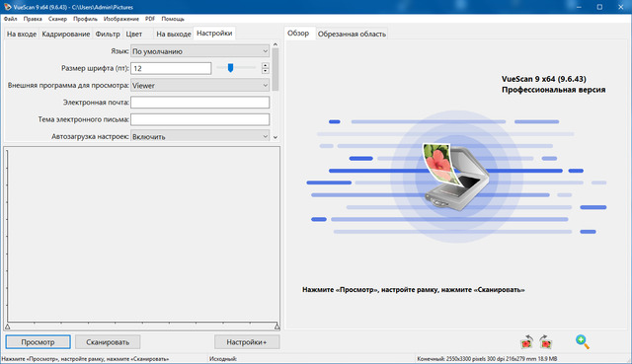Click the Электронная почта input field
This screenshot has width=632, height=364.
click(199, 103)
